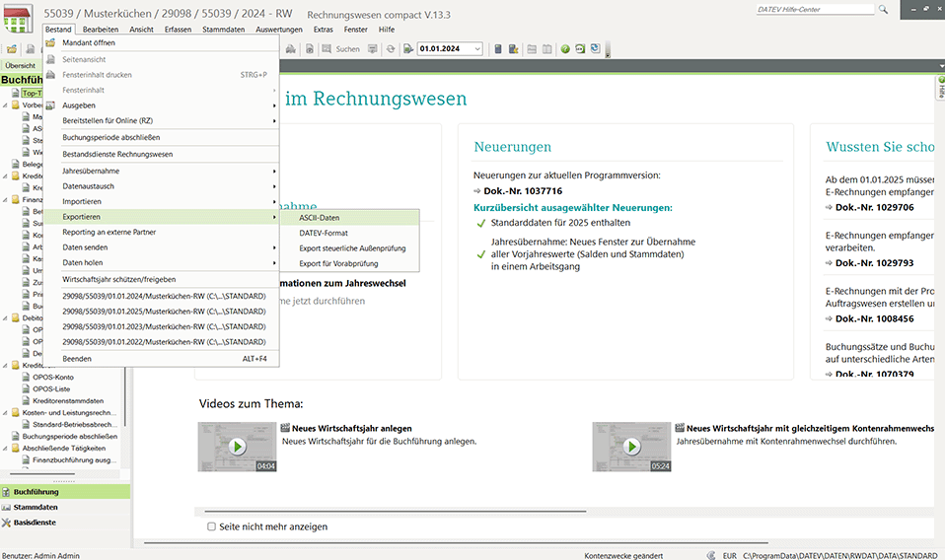Choose Beenden to quit the program

pyautogui.click(x=161, y=358)
